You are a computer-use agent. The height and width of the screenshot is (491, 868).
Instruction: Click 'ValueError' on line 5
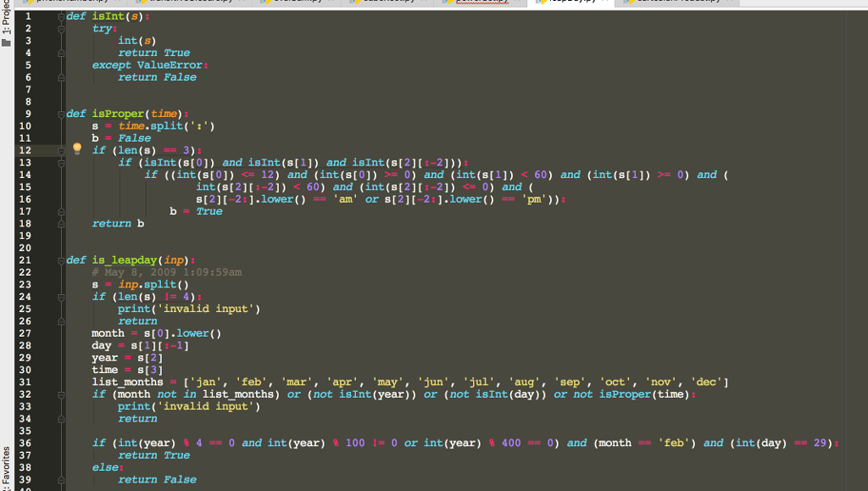pos(170,65)
